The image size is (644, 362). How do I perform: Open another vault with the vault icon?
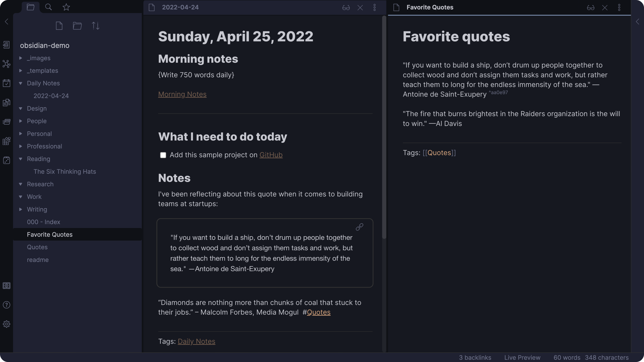[x=6, y=286]
